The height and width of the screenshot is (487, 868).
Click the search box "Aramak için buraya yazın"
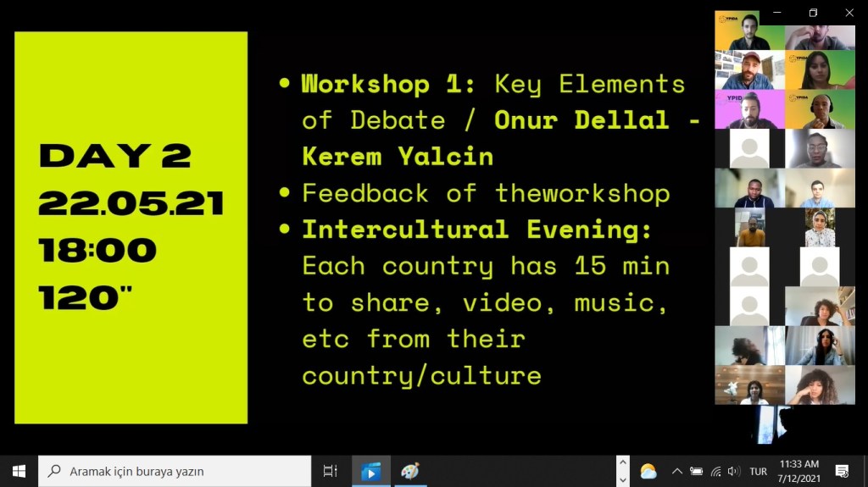175,471
